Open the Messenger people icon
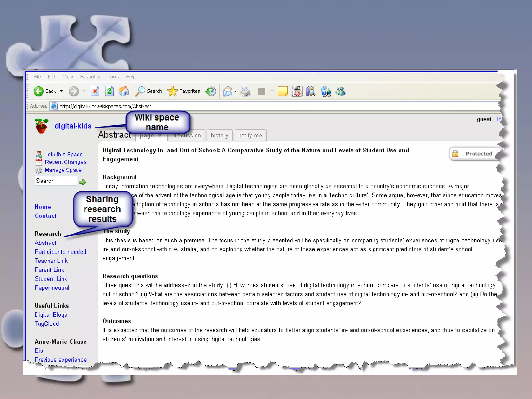Screen dimensions: 532x399 click(x=341, y=91)
